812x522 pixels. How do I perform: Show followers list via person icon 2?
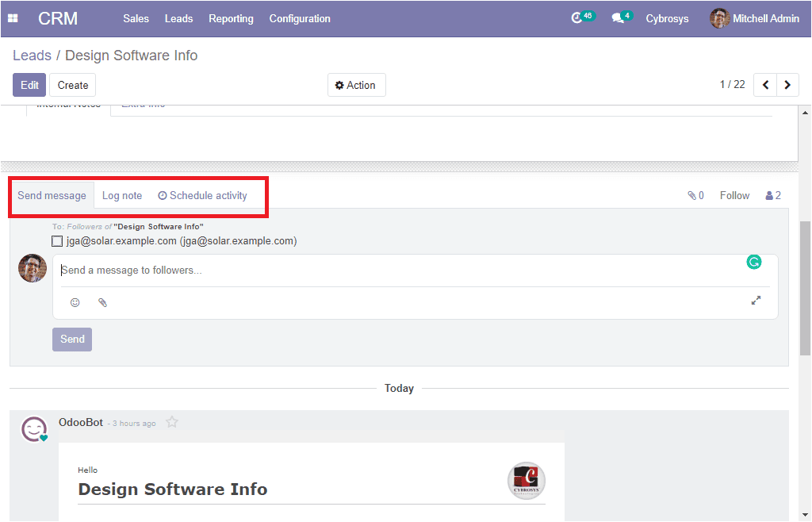point(773,195)
